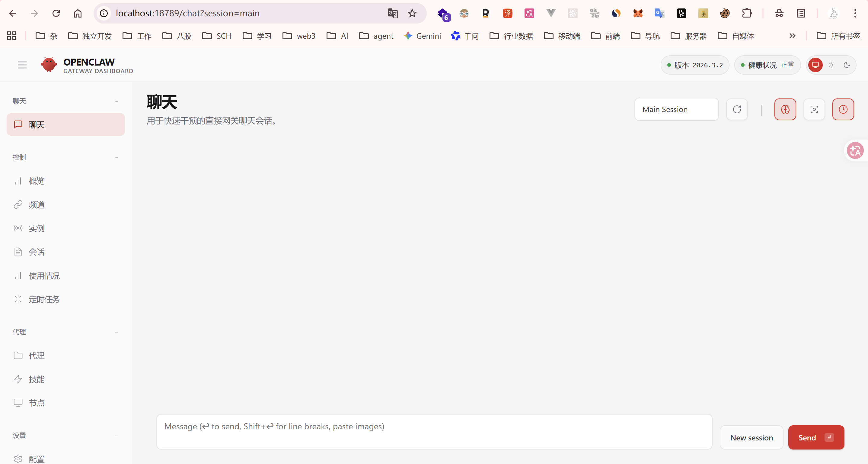The width and height of the screenshot is (868, 464).
Task: Switch to dark theme moon icon
Action: point(847,65)
